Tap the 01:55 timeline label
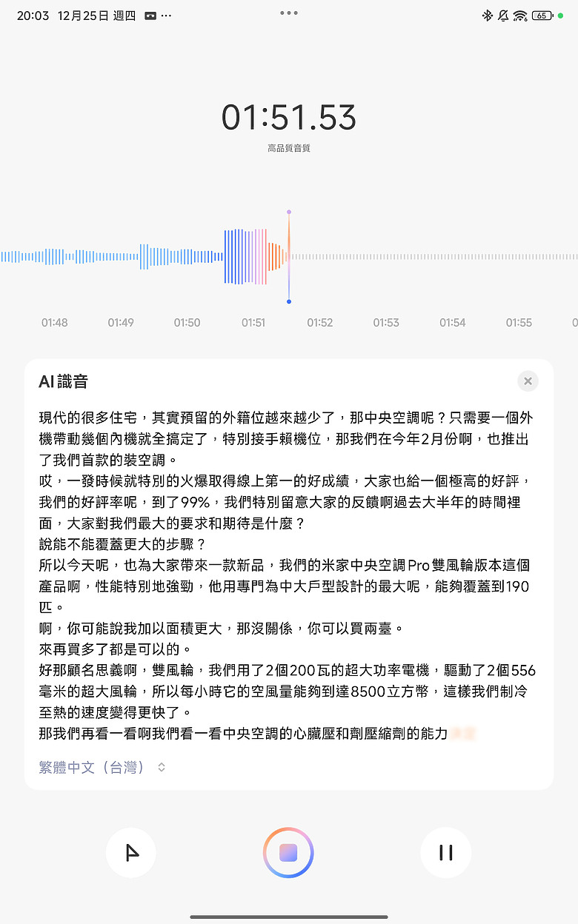 click(x=519, y=323)
